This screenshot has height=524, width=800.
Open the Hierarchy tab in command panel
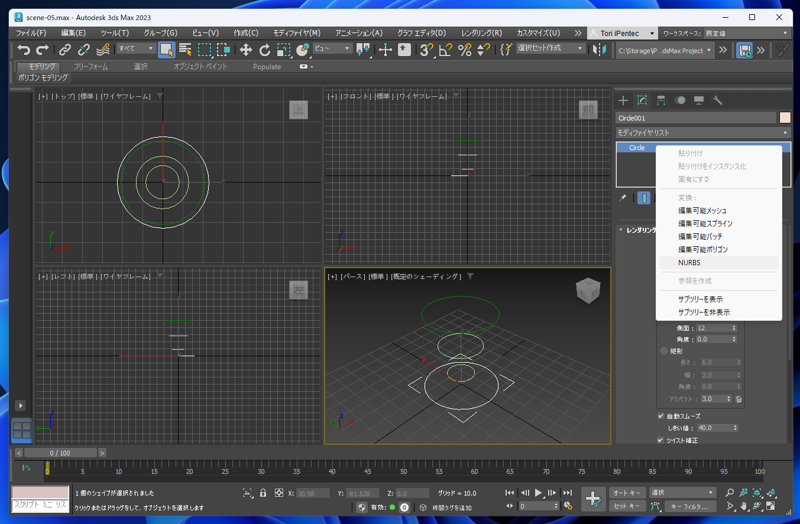661,100
